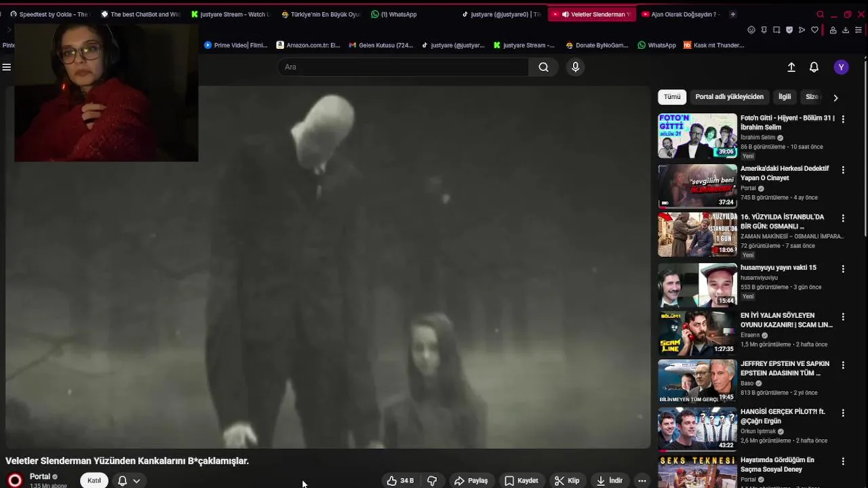The image size is (868, 488).
Task: Switch to Ajan Olarak Doğsaydın tab
Action: click(x=681, y=14)
